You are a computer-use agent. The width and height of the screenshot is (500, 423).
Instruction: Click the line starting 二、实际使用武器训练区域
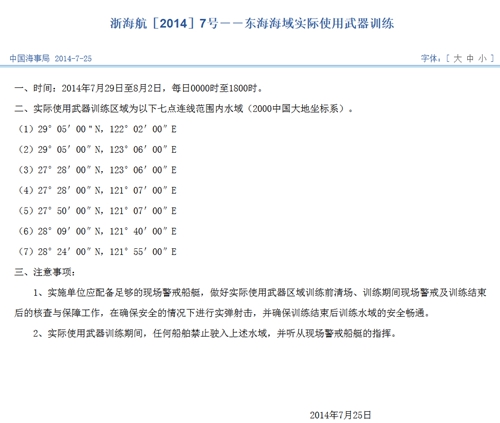[183, 109]
